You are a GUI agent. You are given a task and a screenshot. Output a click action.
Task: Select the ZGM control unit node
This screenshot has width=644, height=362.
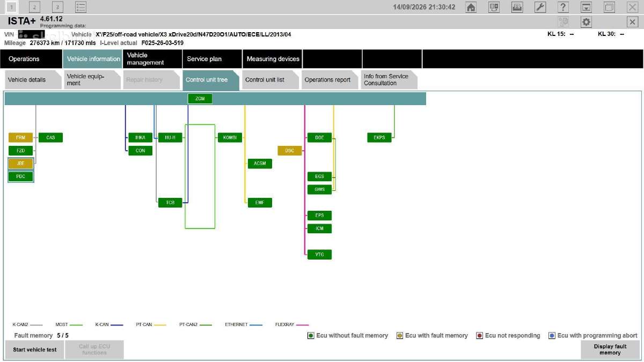[x=200, y=99]
